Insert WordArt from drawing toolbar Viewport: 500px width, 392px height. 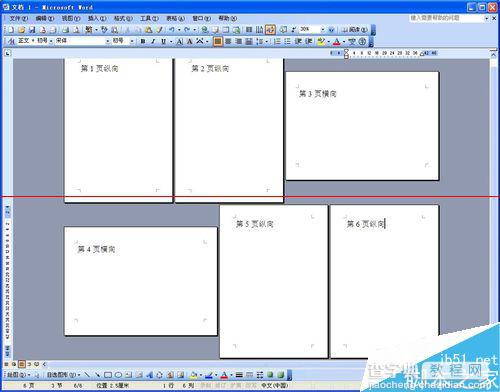coord(149,375)
